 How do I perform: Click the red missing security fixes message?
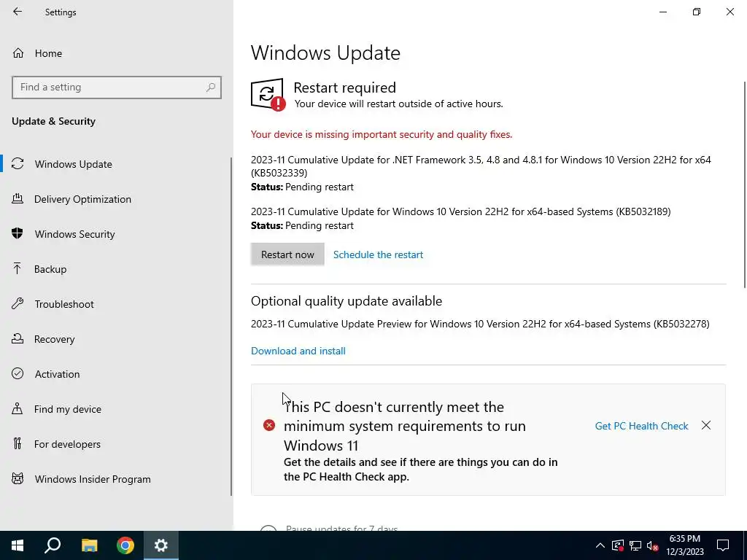tap(382, 135)
